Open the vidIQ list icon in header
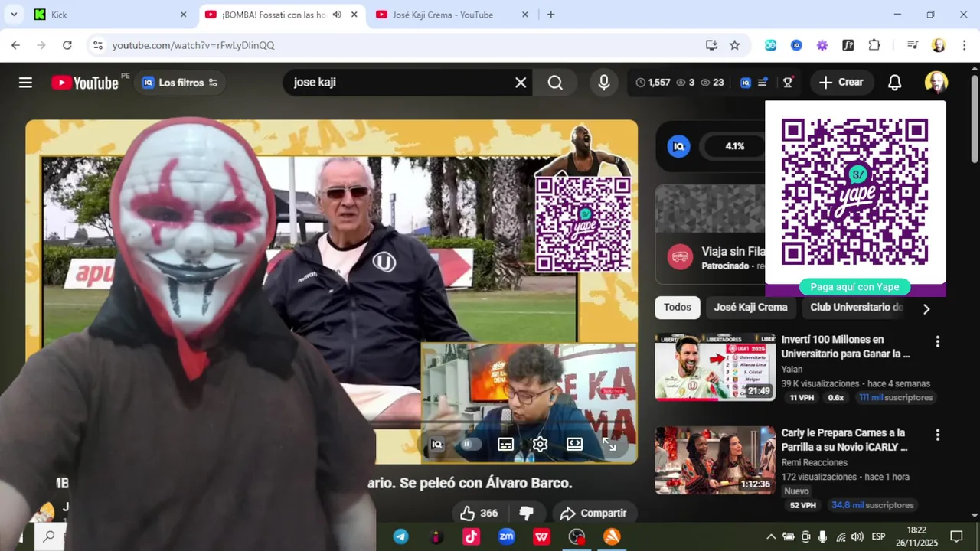This screenshot has height=551, width=980. point(763,83)
